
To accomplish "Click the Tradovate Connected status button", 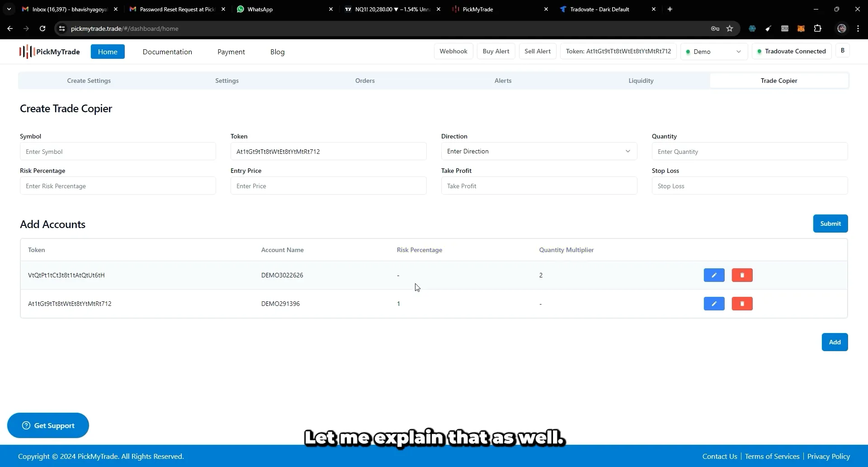I will pyautogui.click(x=792, y=51).
